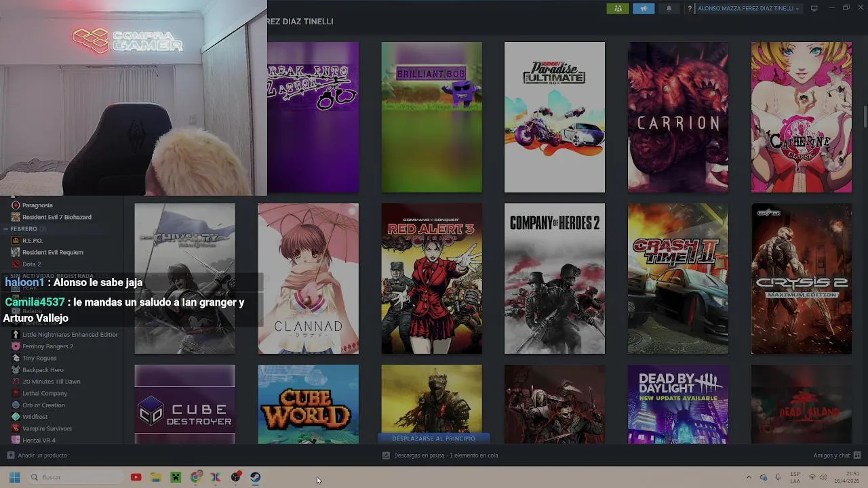The image size is (868, 488).
Task: Open YouTube from the taskbar
Action: 136,477
